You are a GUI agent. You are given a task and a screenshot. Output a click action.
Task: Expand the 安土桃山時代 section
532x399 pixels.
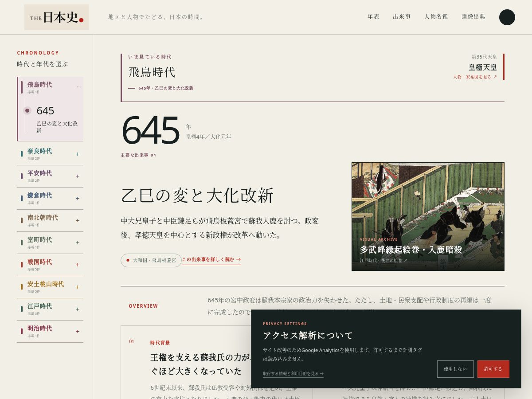click(x=50, y=287)
